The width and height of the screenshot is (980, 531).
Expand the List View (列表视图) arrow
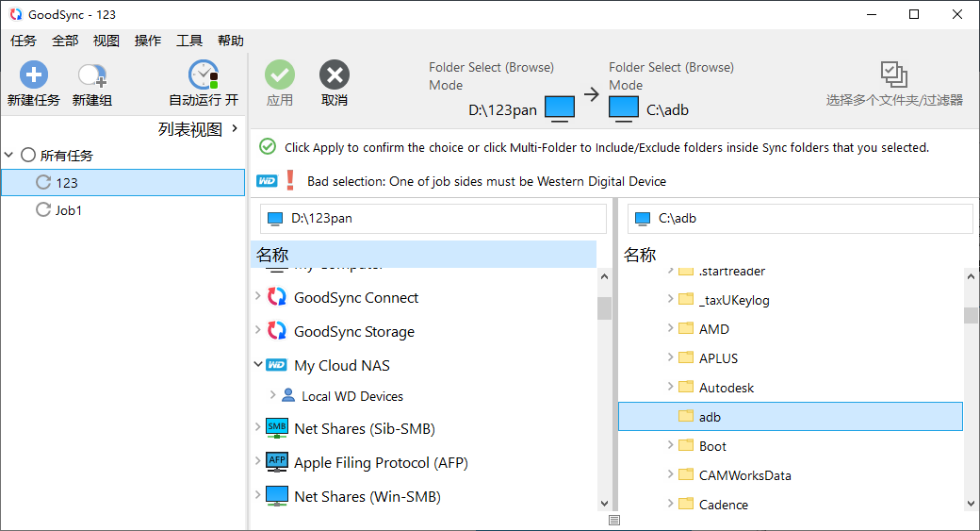[x=235, y=128]
